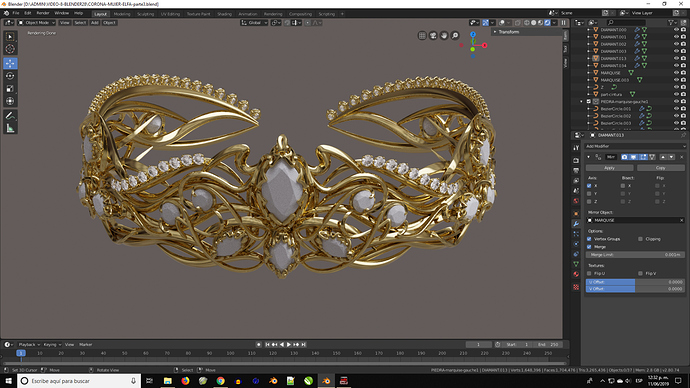Activate the Rotate tool
The width and height of the screenshot is (690, 388).
pyautogui.click(x=10, y=76)
